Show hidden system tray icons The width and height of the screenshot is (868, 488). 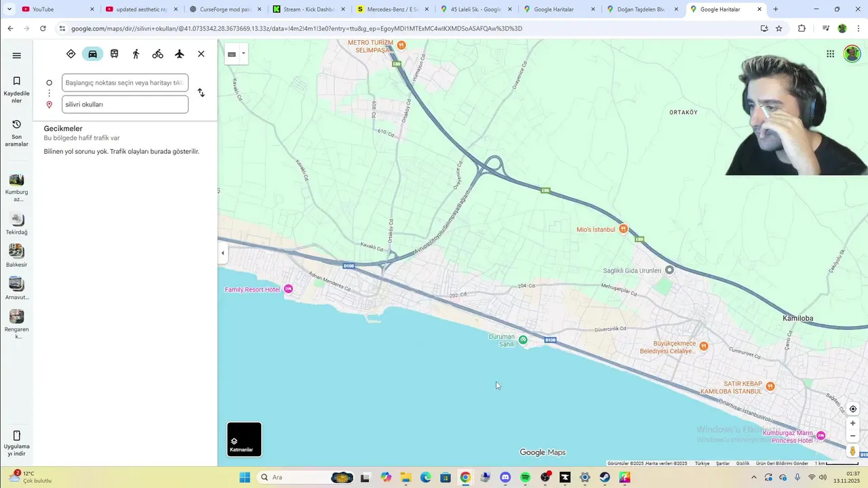tap(753, 477)
